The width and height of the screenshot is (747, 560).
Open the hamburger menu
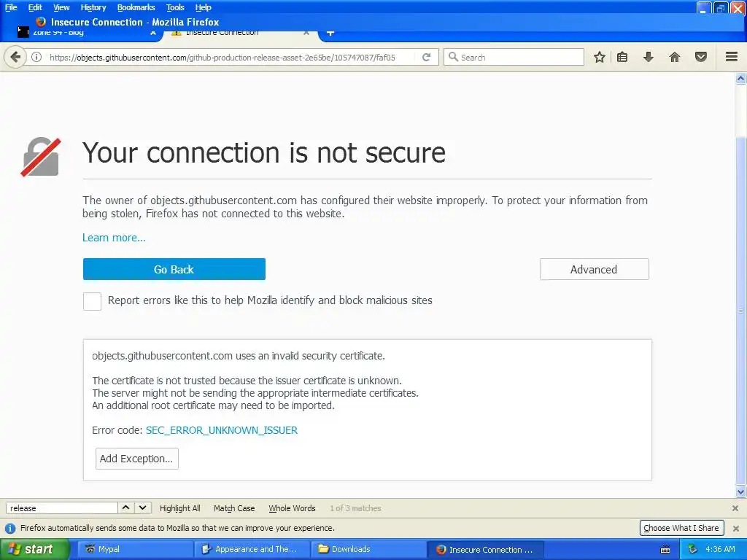(x=732, y=57)
